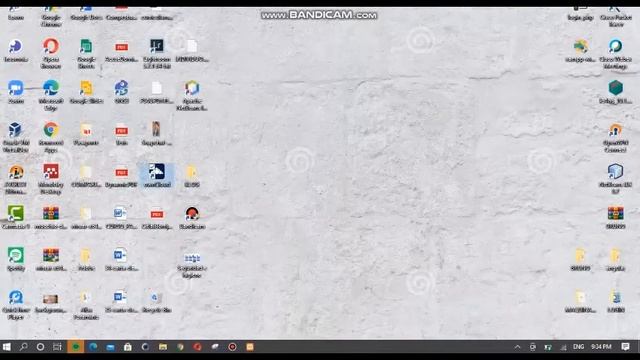The image size is (640, 360).
Task: Open the clock showing 9:34 PM
Action: [x=601, y=347]
